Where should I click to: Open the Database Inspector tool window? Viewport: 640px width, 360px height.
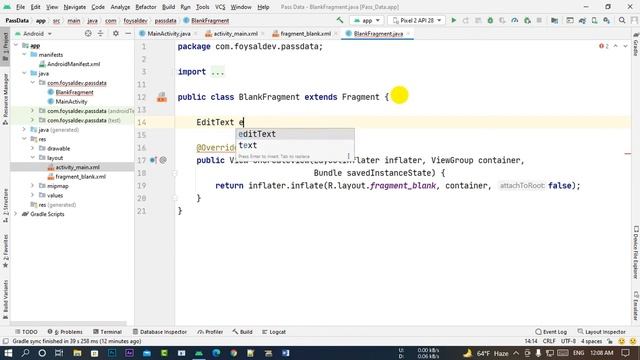[x=160, y=332]
